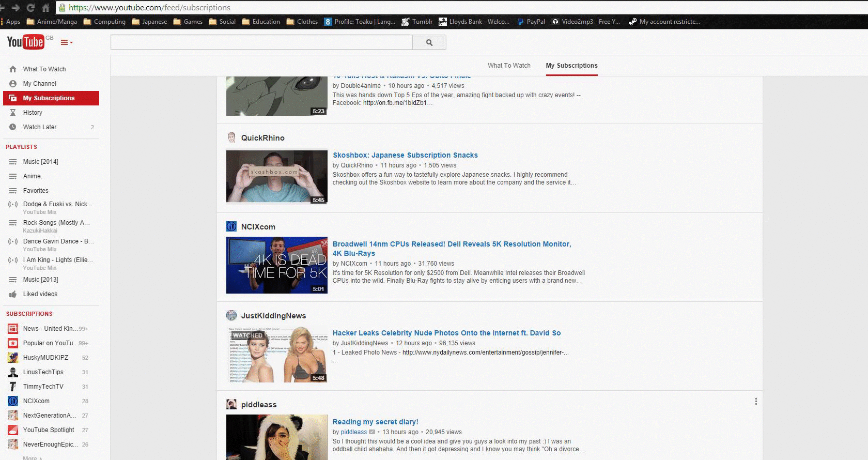868x460 pixels.
Task: Click the browser home icon
Action: [45, 8]
